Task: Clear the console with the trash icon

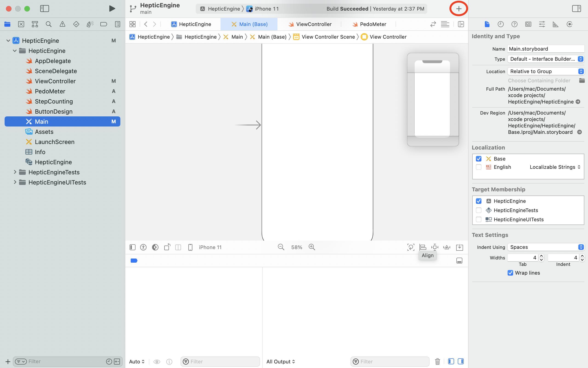Action: point(437,361)
